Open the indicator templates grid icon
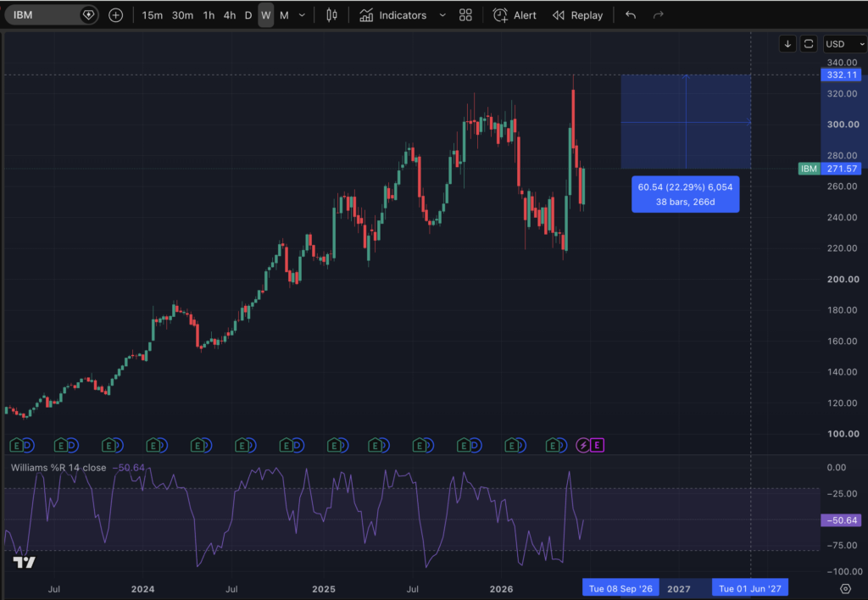 [465, 15]
